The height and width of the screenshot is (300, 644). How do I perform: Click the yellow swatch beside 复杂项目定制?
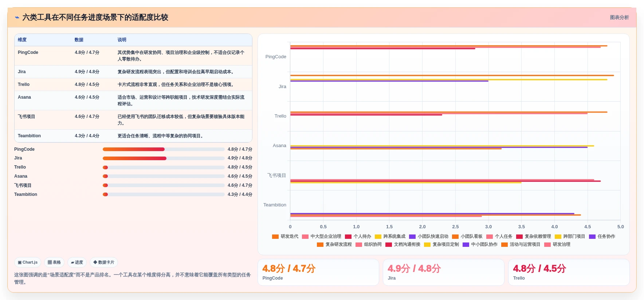click(x=427, y=245)
